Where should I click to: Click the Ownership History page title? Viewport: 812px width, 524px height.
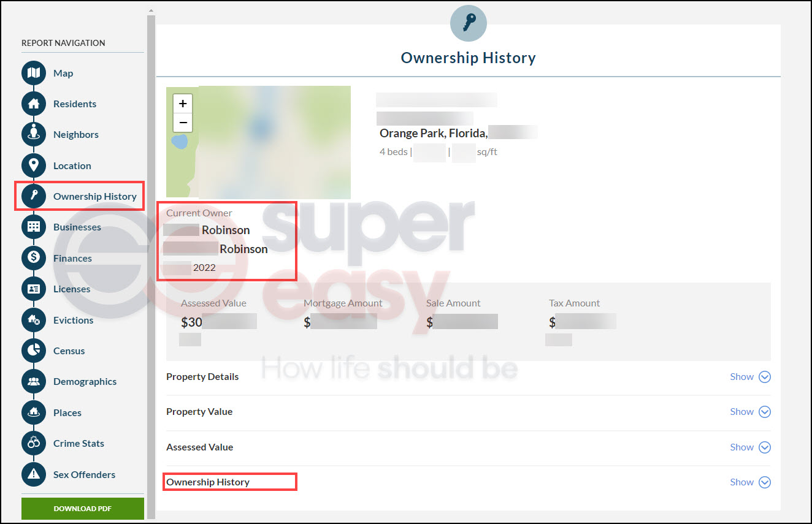pyautogui.click(x=469, y=58)
